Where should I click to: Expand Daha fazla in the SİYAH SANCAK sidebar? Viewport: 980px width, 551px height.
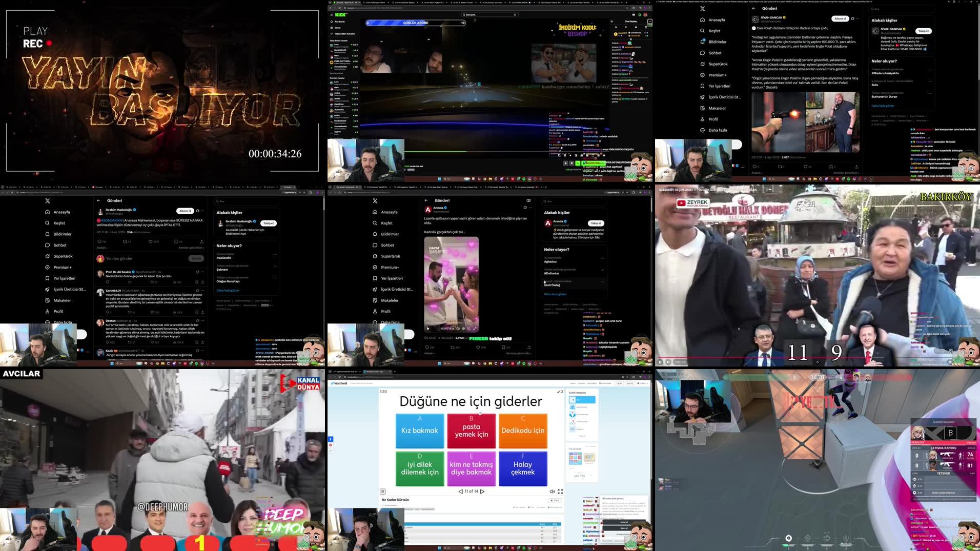[x=713, y=130]
